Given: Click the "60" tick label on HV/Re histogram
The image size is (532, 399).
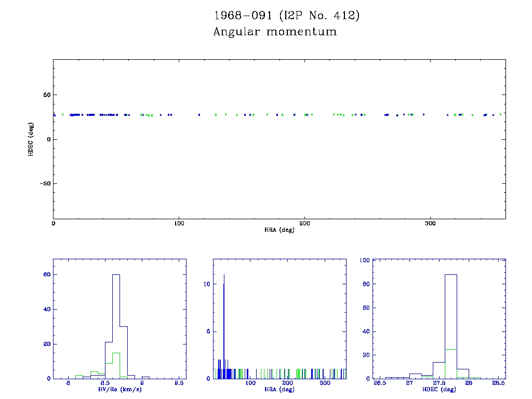Looking at the screenshot, I should click(46, 274).
